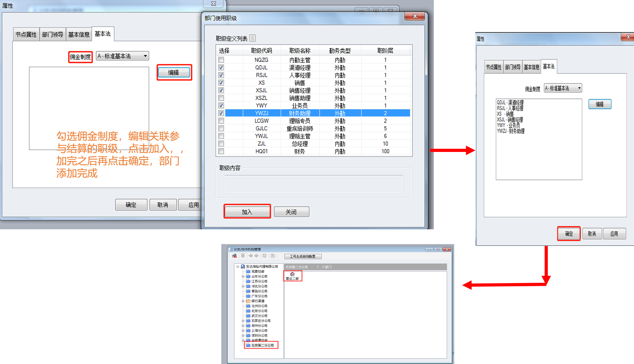Tick the ZJL 总经理 checkbox
634x364 pixels.
pos(221,143)
